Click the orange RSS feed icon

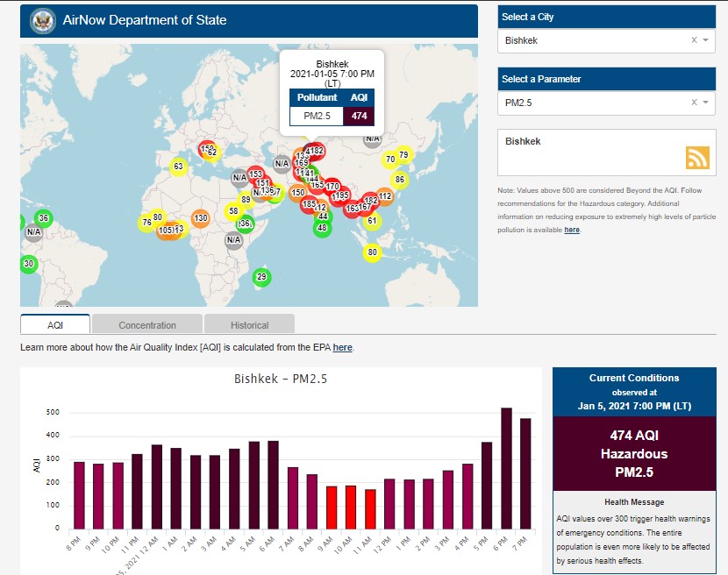point(697,157)
